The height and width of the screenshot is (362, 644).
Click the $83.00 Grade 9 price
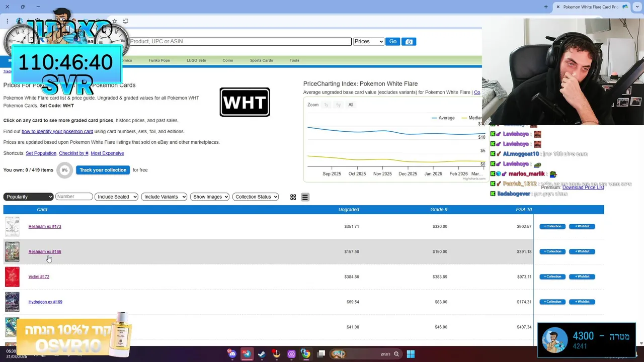click(x=441, y=302)
